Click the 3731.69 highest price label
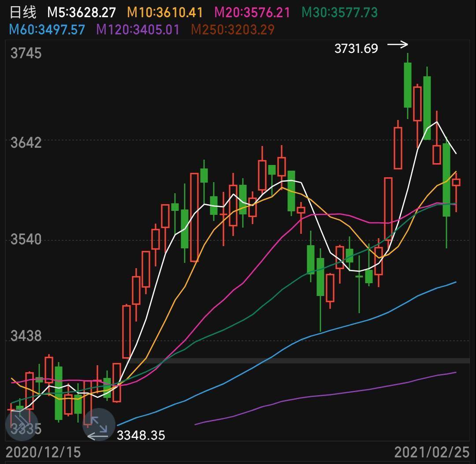Image resolution: width=476 pixels, height=464 pixels. (356, 48)
